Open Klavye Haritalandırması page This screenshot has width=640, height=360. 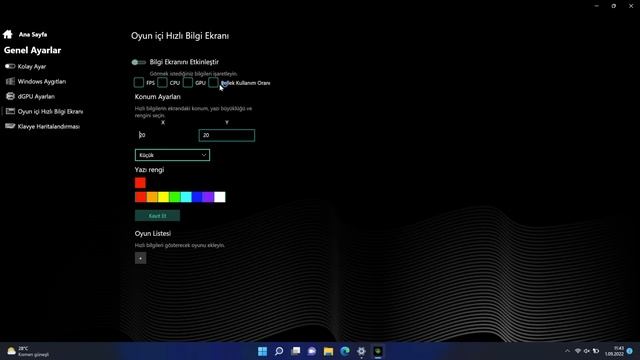tap(49, 127)
